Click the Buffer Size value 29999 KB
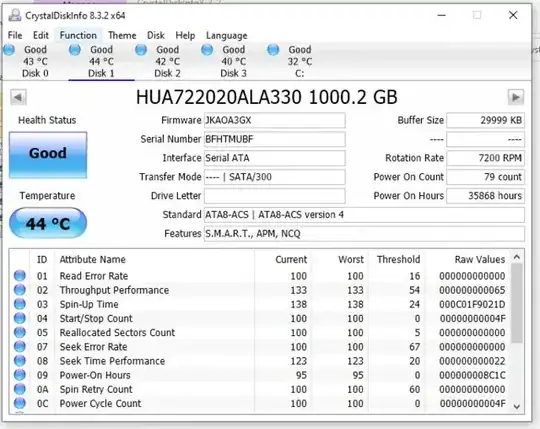Screen dimensions: 540x429 click(x=486, y=120)
